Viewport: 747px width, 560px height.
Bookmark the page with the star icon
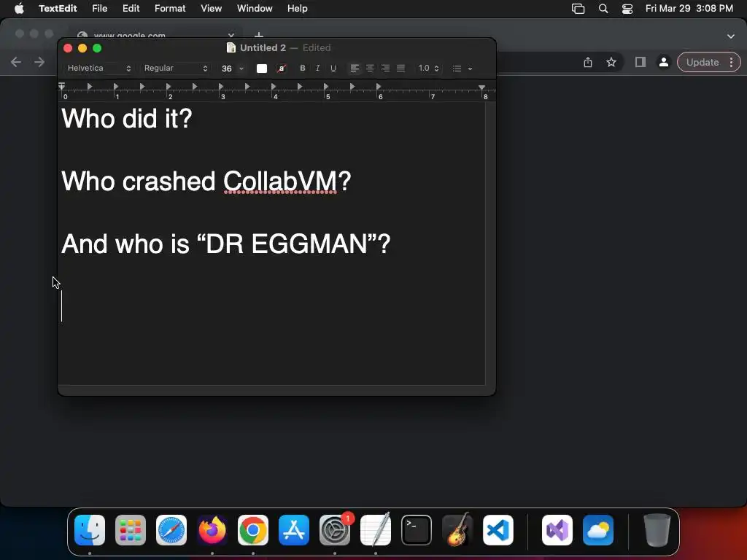pyautogui.click(x=611, y=63)
